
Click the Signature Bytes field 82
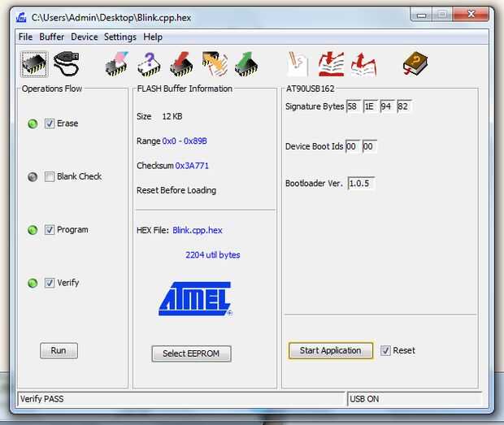click(x=404, y=106)
